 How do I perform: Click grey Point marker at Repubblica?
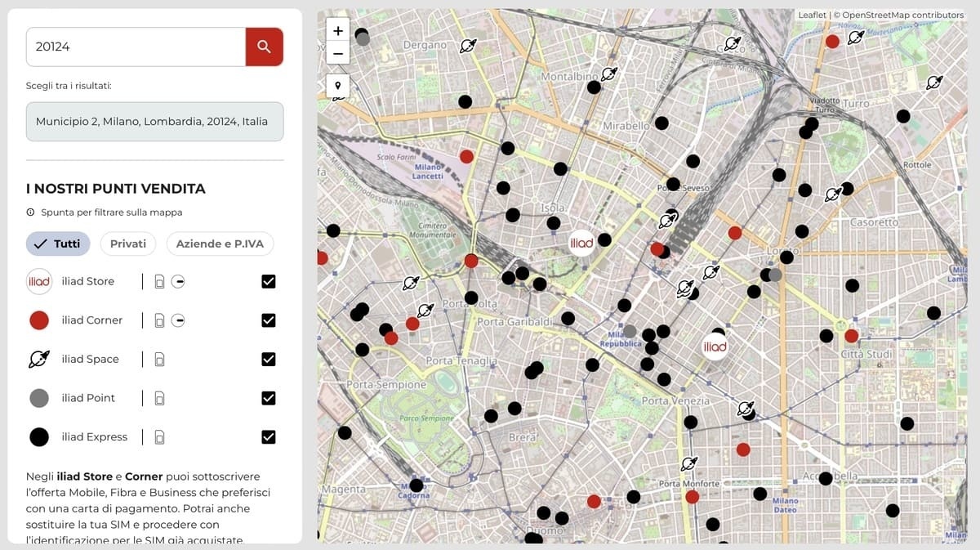(630, 331)
